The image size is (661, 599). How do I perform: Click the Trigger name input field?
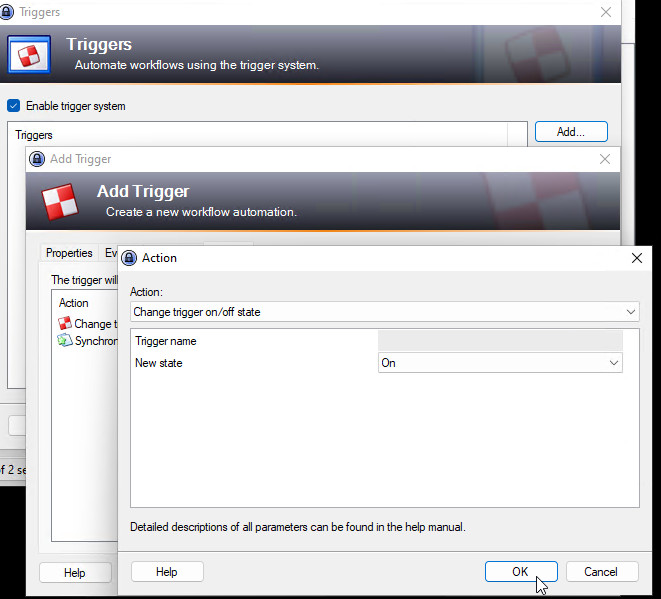(500, 341)
